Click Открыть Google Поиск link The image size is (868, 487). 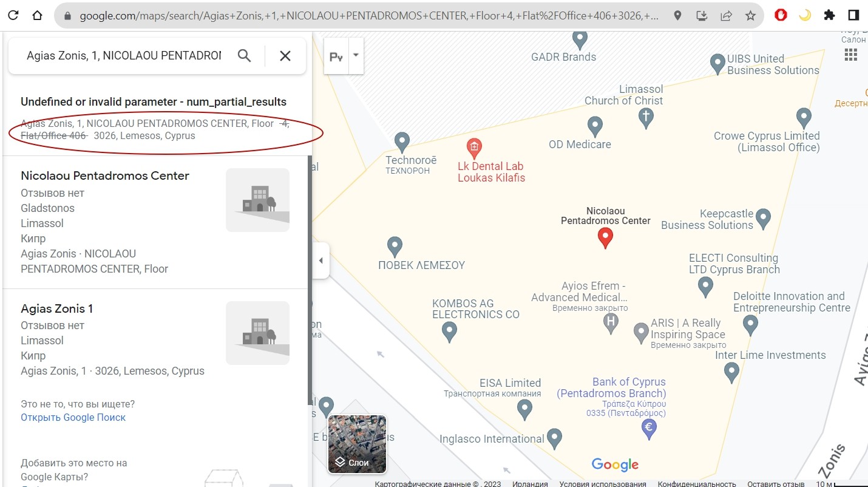[73, 417]
